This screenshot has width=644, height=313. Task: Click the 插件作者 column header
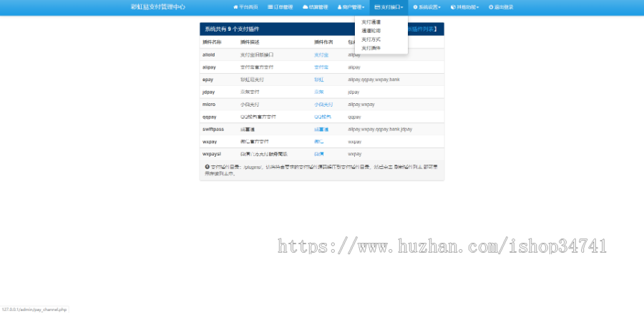[x=323, y=42]
